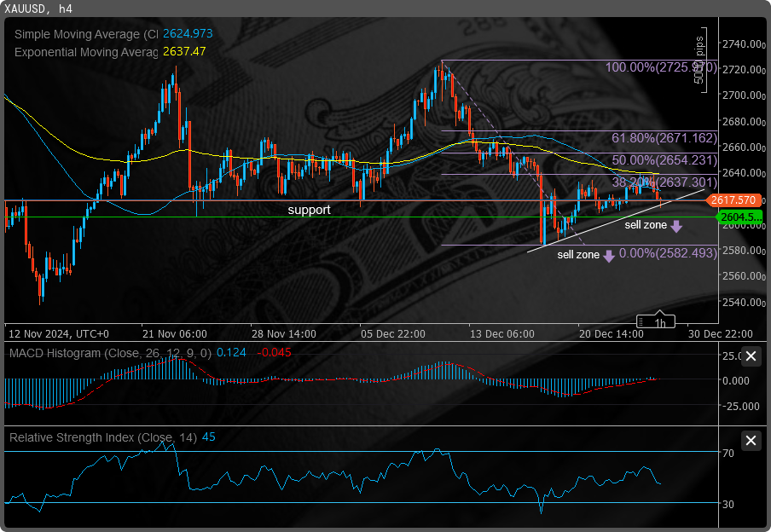Select the 100.00% Fibonacci level label

click(661, 67)
